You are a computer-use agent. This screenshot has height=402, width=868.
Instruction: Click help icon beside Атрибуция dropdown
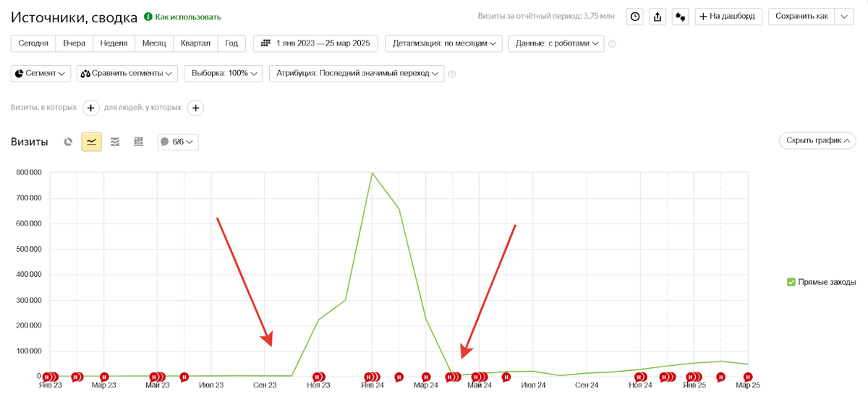(x=452, y=74)
